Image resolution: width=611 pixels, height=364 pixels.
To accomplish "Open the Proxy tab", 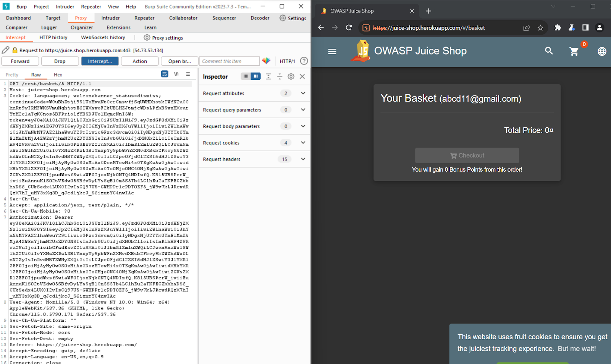I will 81,18.
